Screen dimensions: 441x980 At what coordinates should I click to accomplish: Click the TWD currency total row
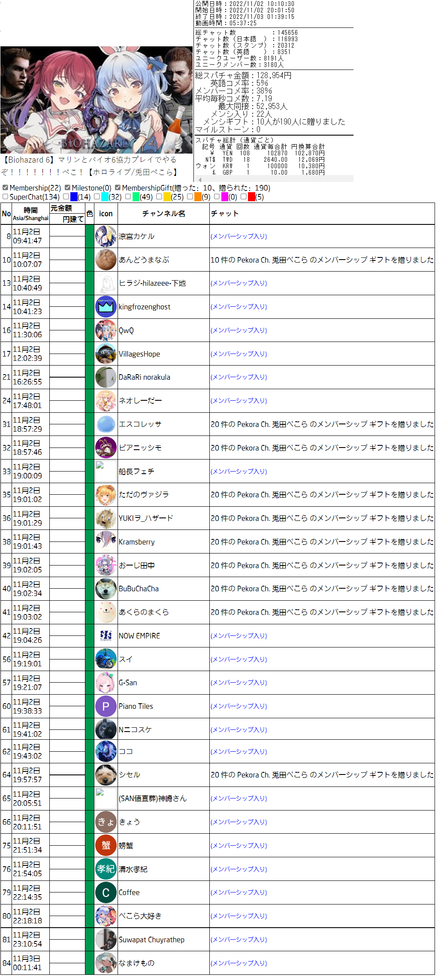[264, 160]
